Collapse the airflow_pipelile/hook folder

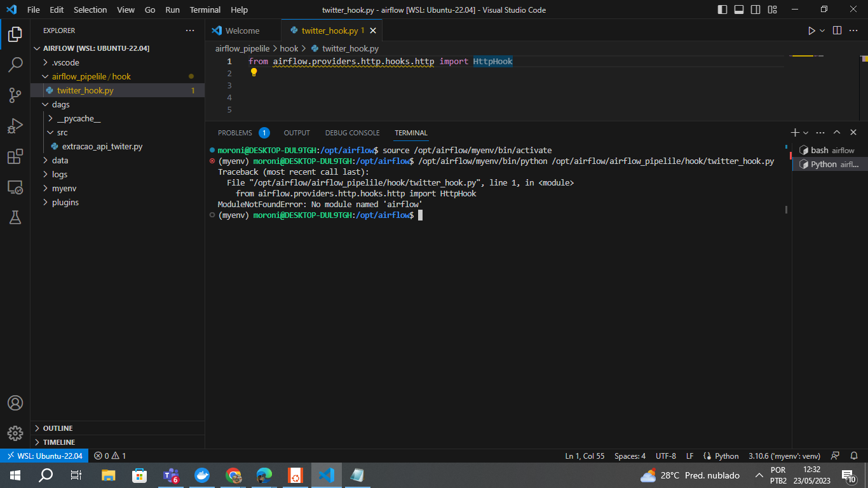pos(118,76)
